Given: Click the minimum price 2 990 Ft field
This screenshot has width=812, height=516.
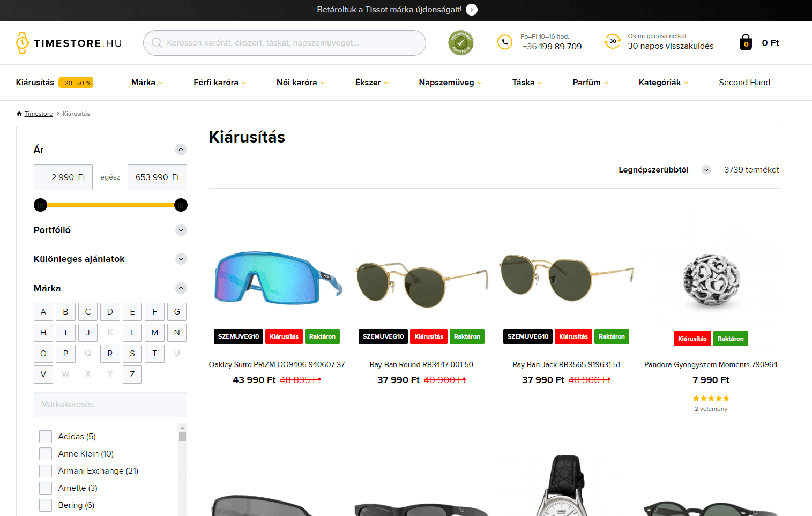Looking at the screenshot, I should click(x=63, y=177).
